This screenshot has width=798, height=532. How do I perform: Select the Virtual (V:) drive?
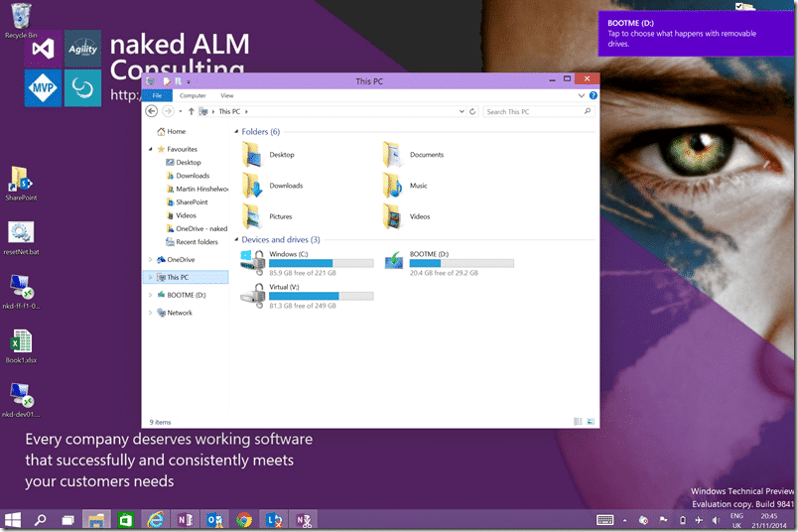point(307,297)
